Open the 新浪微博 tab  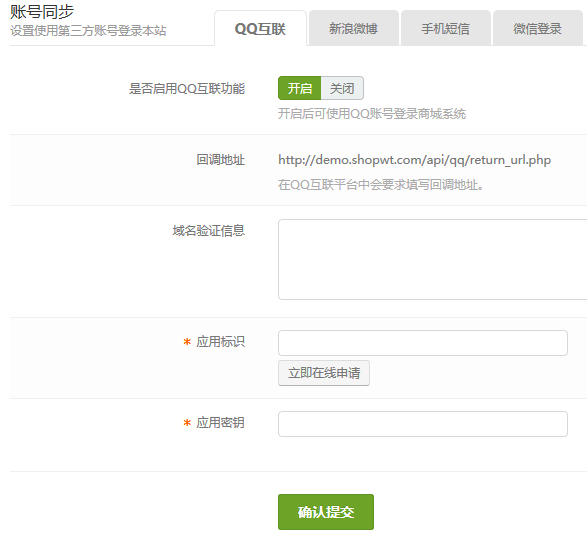coord(353,28)
